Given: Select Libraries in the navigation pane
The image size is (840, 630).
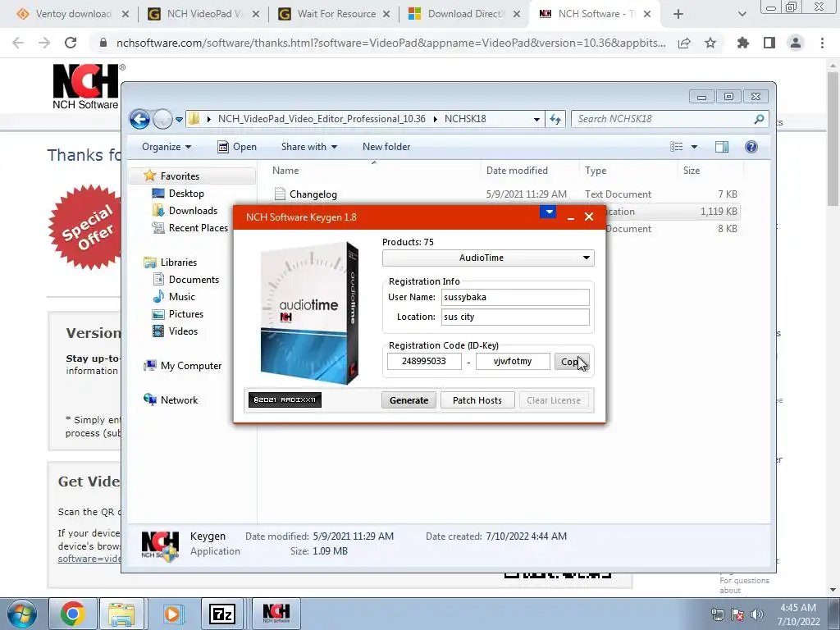Looking at the screenshot, I should click(x=178, y=262).
